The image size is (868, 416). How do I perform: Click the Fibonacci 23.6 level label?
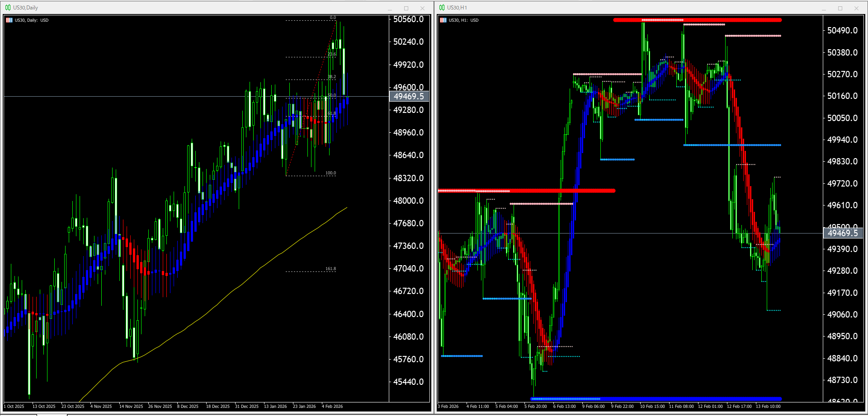(332, 54)
